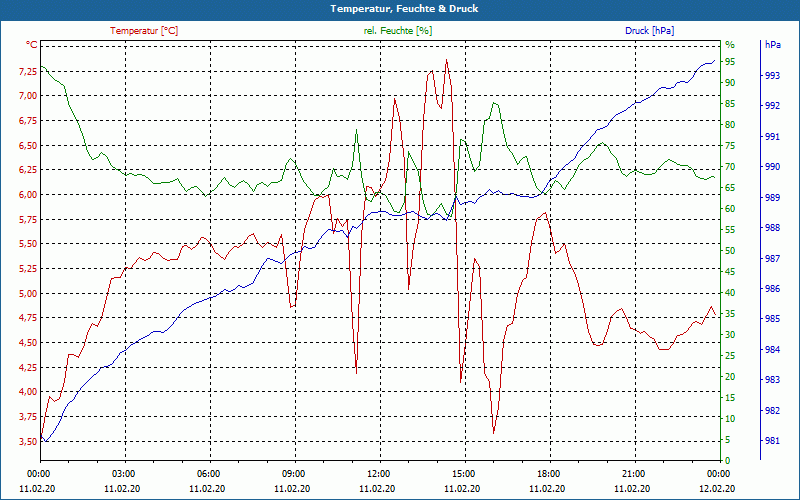
Task: Click the 09:00 time axis label
Action: pos(295,473)
